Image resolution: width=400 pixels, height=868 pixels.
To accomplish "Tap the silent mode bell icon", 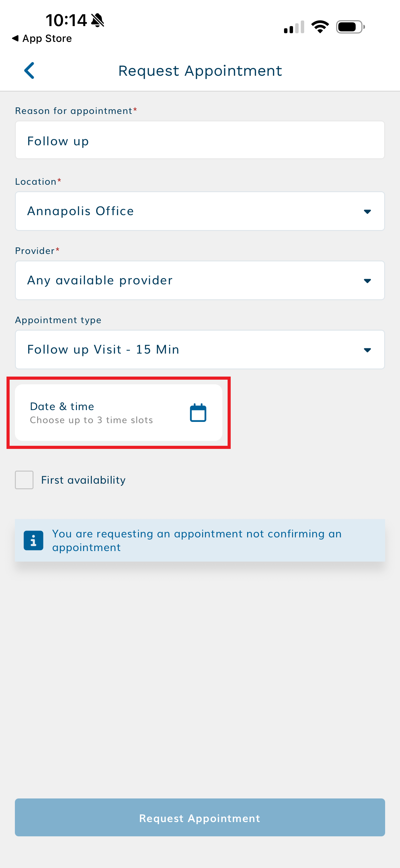I will (x=98, y=20).
